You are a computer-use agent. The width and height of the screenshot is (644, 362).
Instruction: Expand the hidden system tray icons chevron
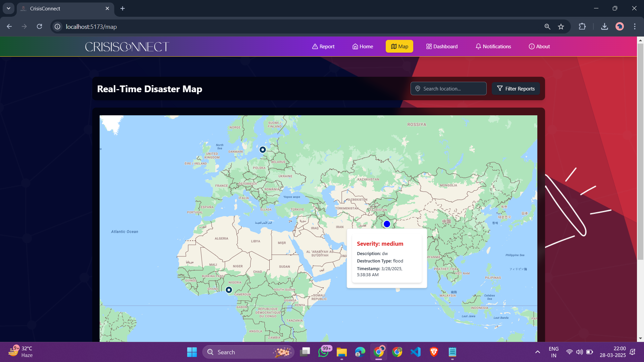pos(537,352)
